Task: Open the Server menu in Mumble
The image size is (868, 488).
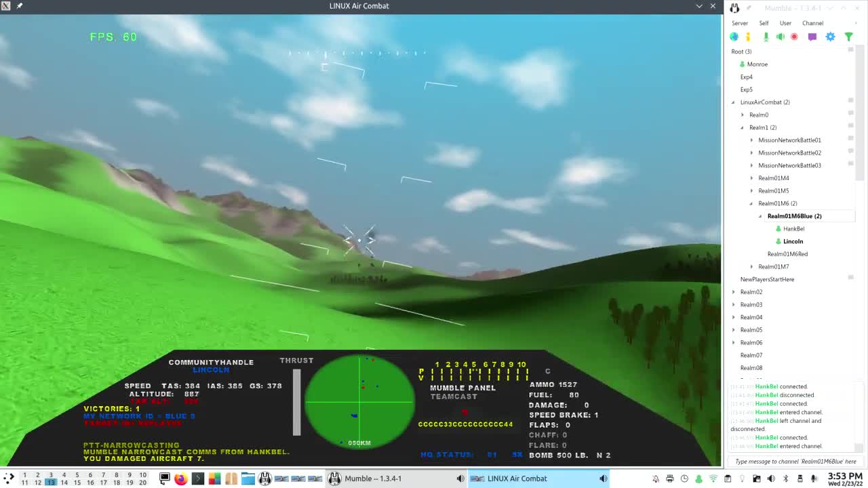Action: click(740, 22)
